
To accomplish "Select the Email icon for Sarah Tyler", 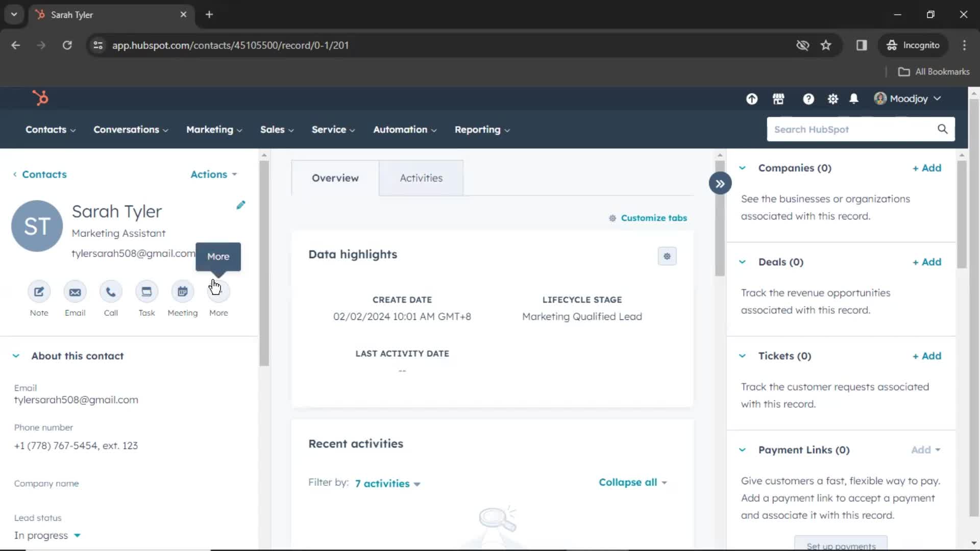I will click(75, 291).
